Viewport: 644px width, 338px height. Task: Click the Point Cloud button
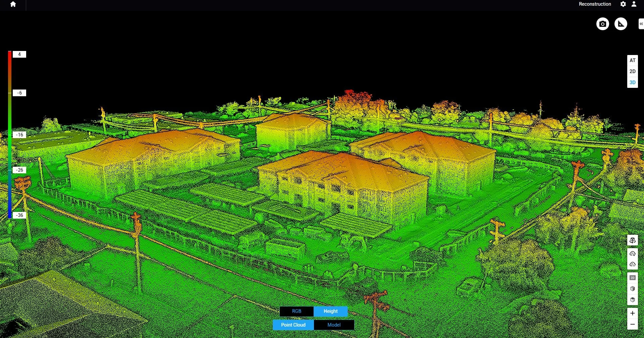293,325
